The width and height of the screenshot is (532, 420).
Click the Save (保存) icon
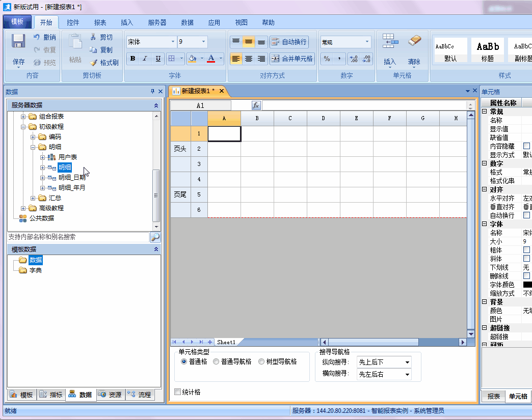(19, 42)
